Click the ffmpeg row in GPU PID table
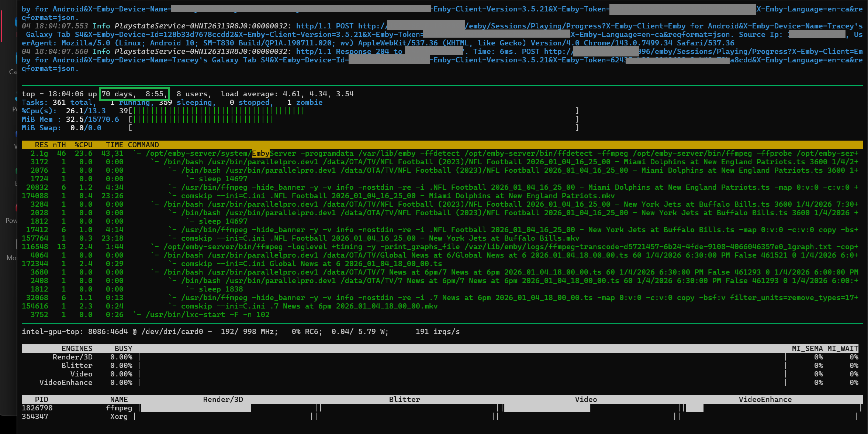868x434 pixels. click(x=119, y=408)
